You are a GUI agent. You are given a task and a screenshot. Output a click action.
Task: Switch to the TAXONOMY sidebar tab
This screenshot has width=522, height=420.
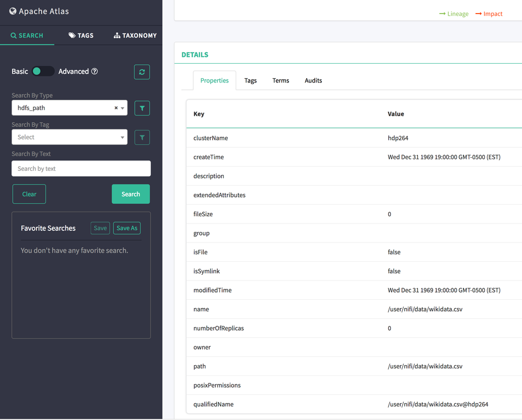[x=135, y=36]
